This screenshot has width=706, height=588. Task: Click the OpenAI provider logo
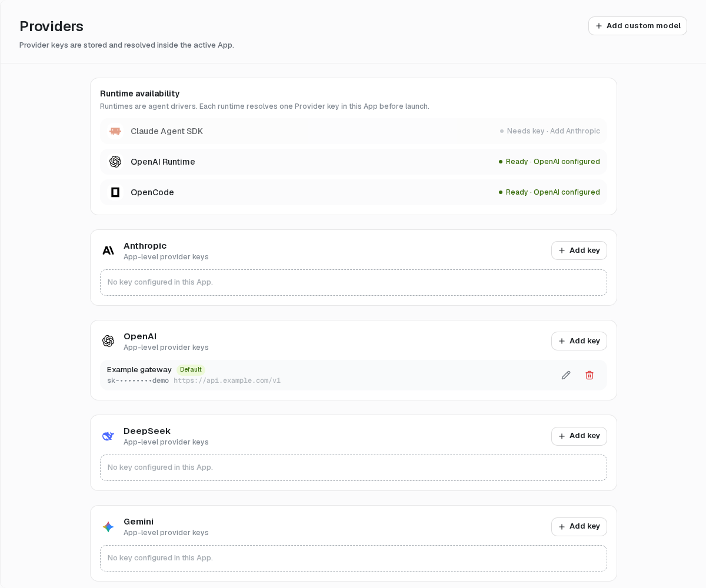coord(108,341)
